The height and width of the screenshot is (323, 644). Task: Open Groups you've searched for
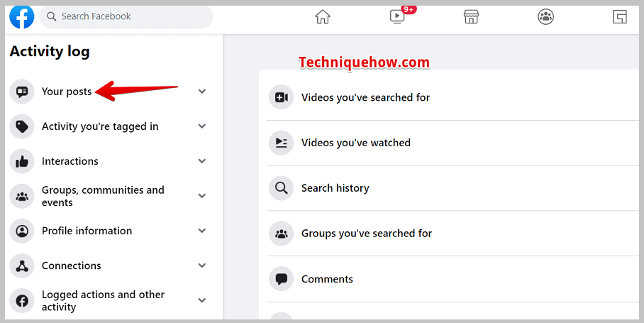[367, 234]
